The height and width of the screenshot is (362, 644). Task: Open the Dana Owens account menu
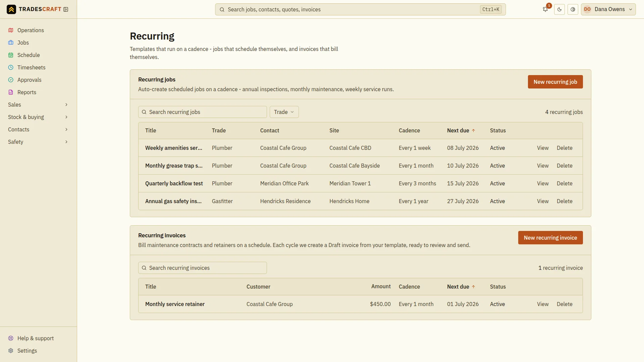[608, 9]
